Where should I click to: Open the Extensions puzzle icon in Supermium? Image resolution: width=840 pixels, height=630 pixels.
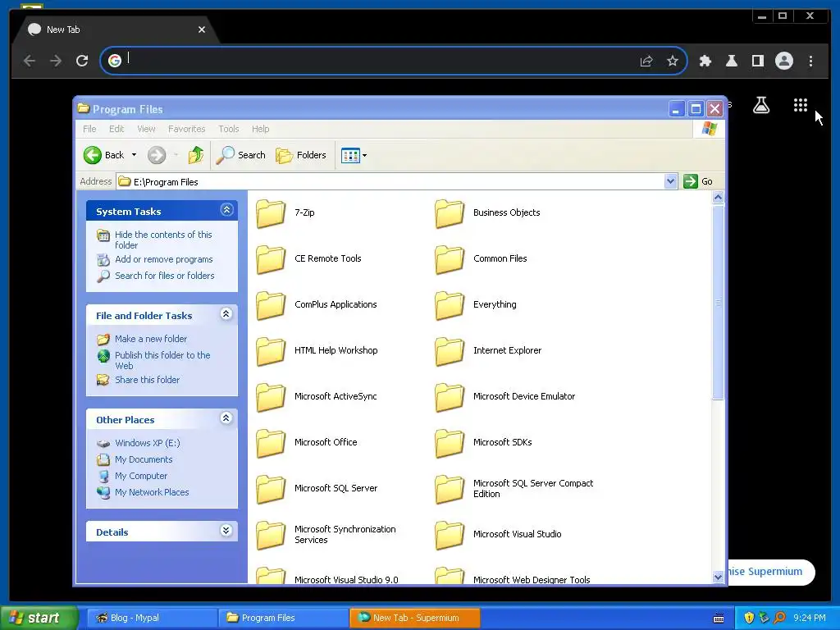[705, 61]
